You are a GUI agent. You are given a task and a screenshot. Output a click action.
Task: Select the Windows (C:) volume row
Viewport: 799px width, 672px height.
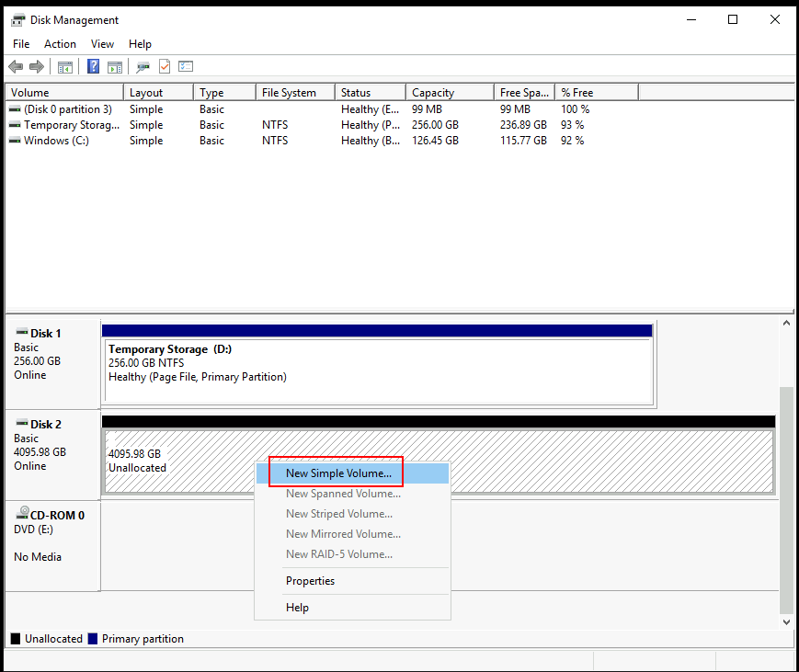tap(56, 141)
